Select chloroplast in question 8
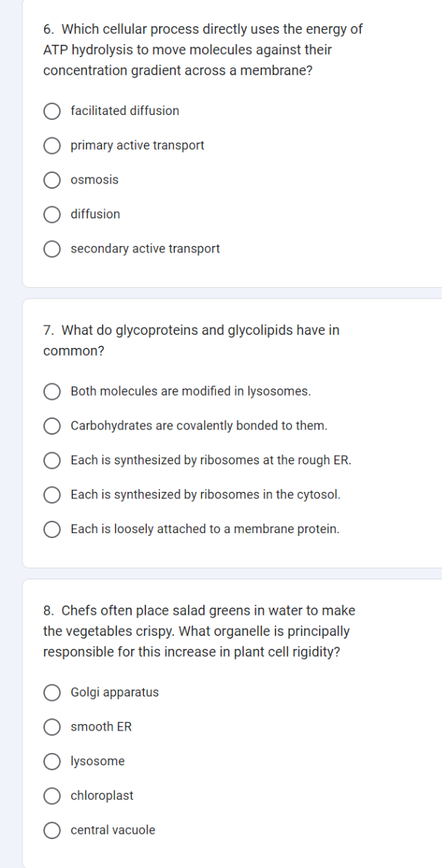The width and height of the screenshot is (442, 868). (x=51, y=796)
